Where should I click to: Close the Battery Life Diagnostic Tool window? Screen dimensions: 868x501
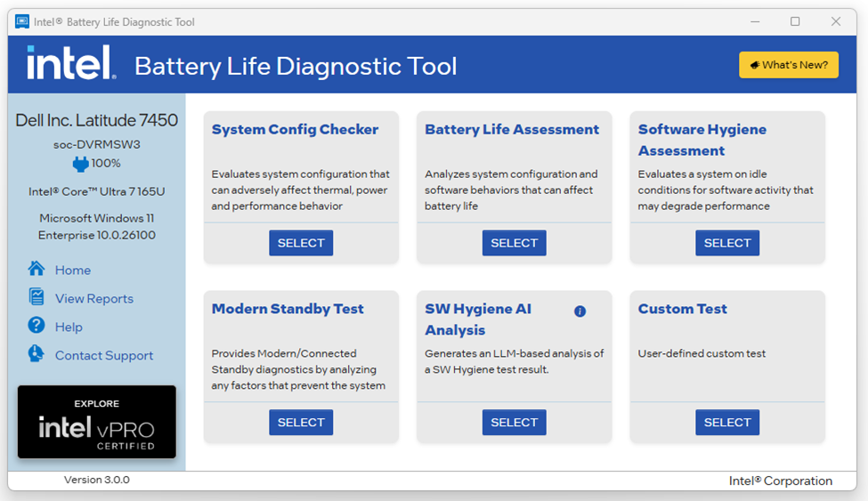point(836,21)
